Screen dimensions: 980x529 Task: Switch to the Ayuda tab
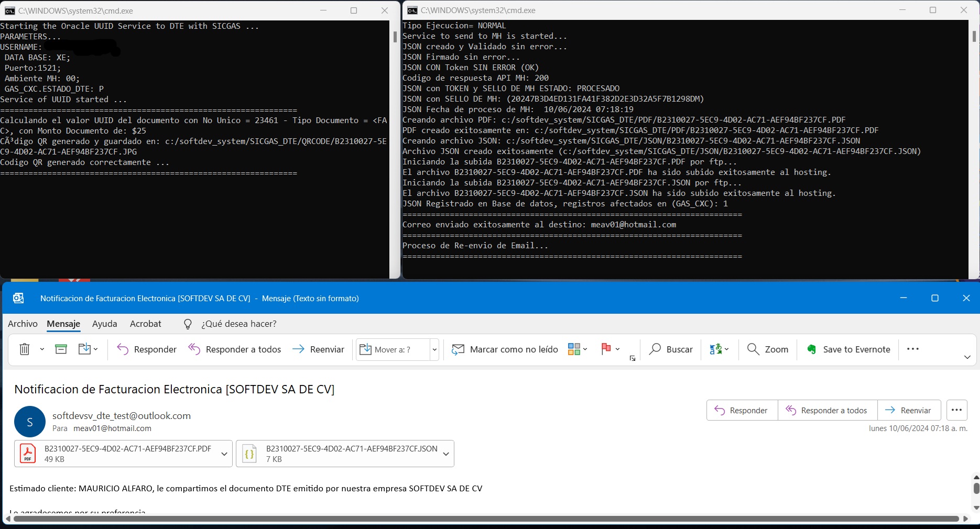(x=104, y=324)
